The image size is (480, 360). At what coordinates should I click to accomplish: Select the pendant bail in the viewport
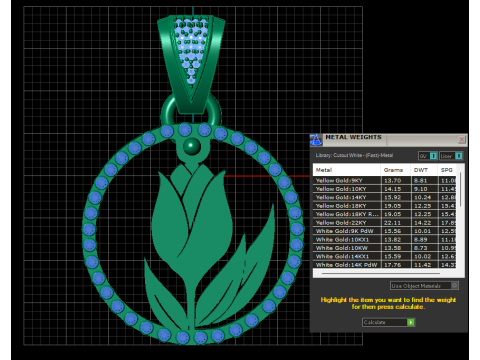pos(191,63)
